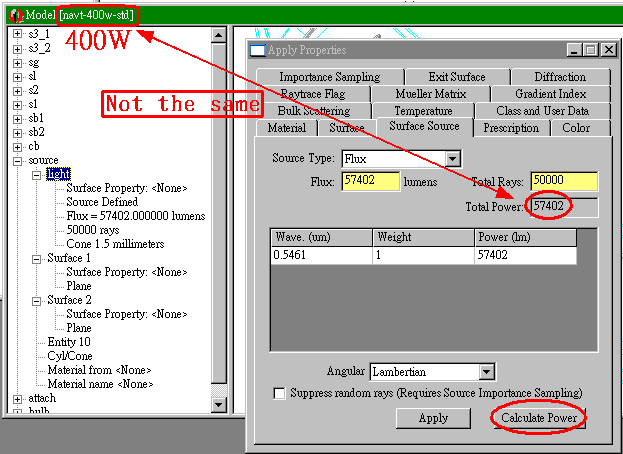Select the Weight cell with value 1
The height and width of the screenshot is (454, 623).
[x=424, y=255]
